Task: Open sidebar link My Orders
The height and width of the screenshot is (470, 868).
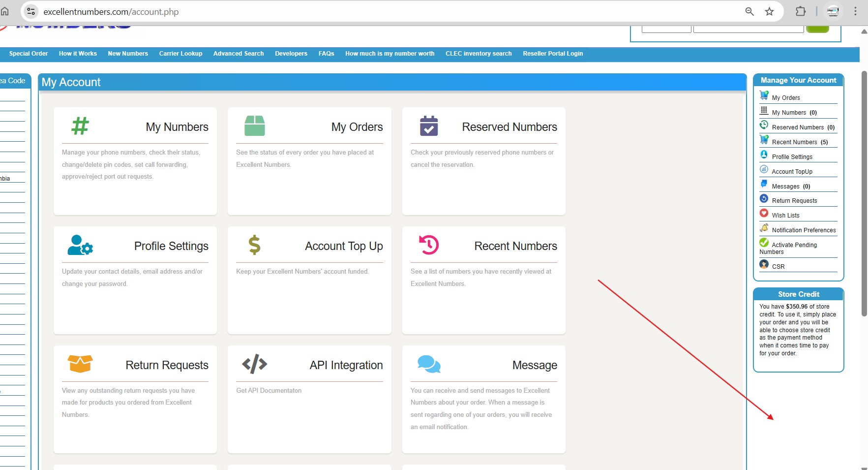Action: pos(786,98)
